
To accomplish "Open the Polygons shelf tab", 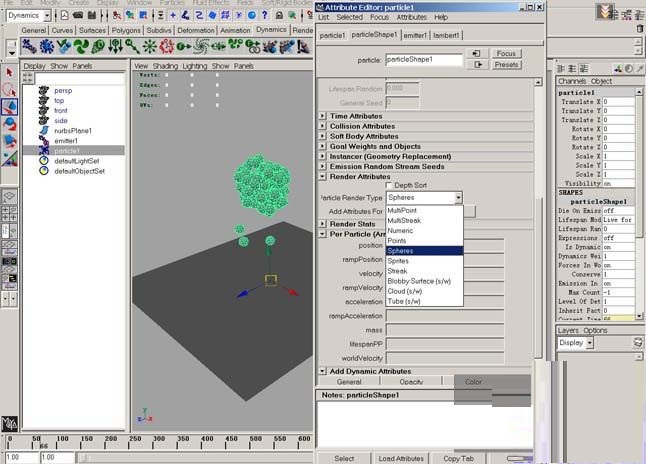I will (x=126, y=30).
